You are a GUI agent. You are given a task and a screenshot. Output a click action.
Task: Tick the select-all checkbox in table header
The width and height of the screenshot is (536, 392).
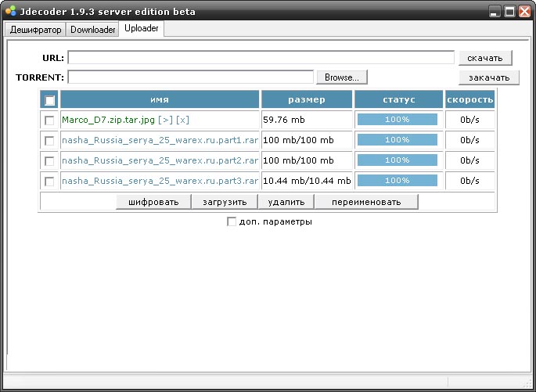pos(49,100)
